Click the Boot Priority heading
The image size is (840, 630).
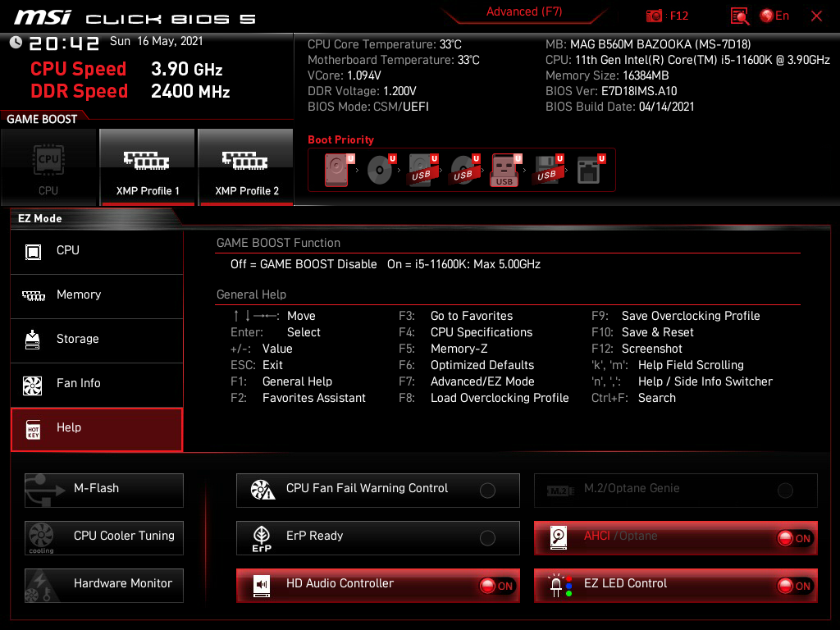pyautogui.click(x=340, y=139)
